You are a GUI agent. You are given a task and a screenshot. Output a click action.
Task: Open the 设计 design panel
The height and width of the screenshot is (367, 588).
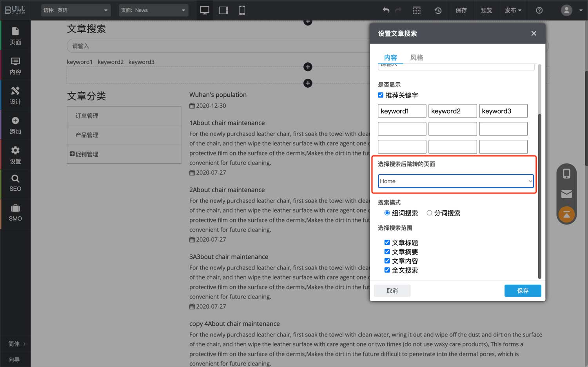(x=15, y=96)
